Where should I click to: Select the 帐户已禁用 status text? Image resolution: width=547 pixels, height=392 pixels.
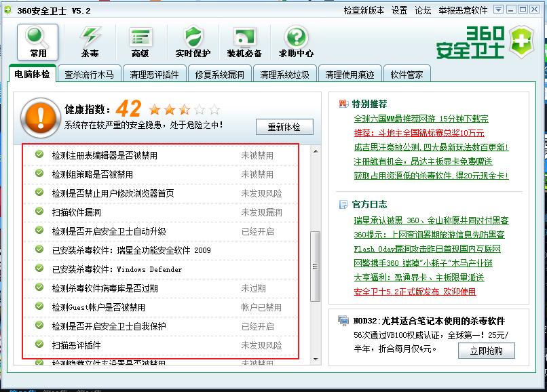(261, 307)
